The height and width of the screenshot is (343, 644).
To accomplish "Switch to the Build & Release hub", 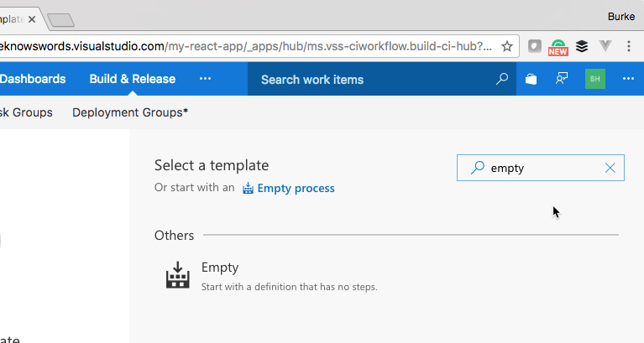I will tap(133, 79).
